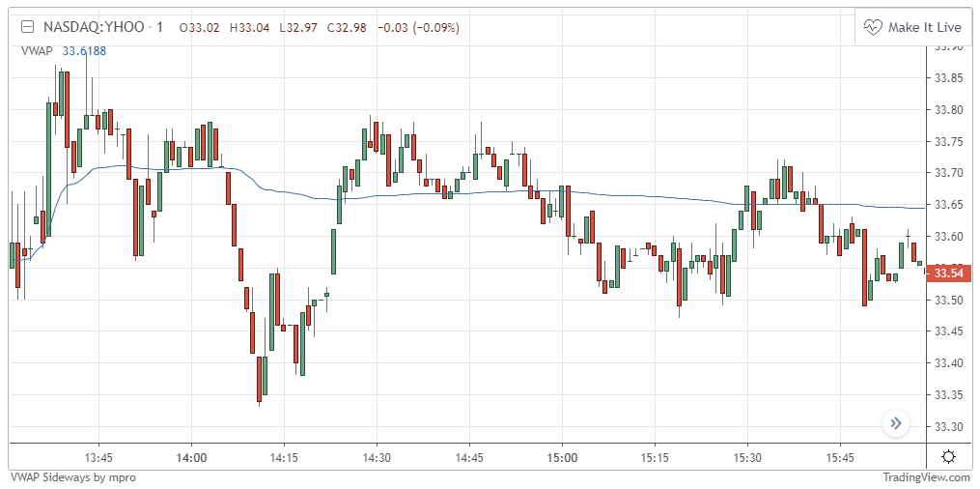Click the opening price value O33.02
The height and width of the screenshot is (489, 980).
200,28
